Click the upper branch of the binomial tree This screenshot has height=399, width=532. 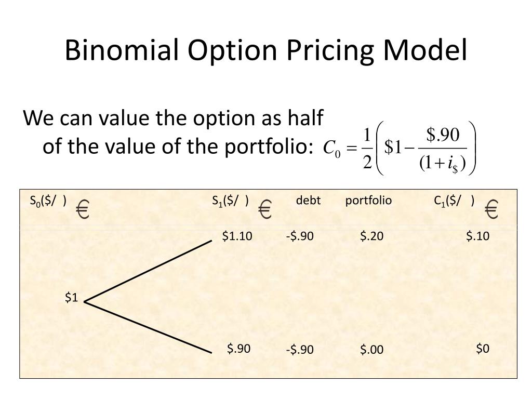tap(148, 271)
